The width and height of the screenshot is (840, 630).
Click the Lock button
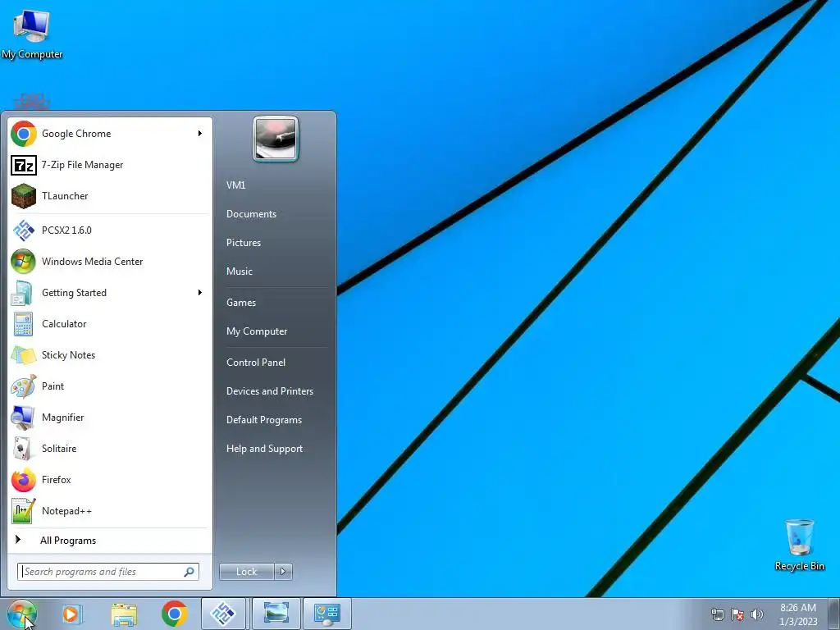point(247,572)
